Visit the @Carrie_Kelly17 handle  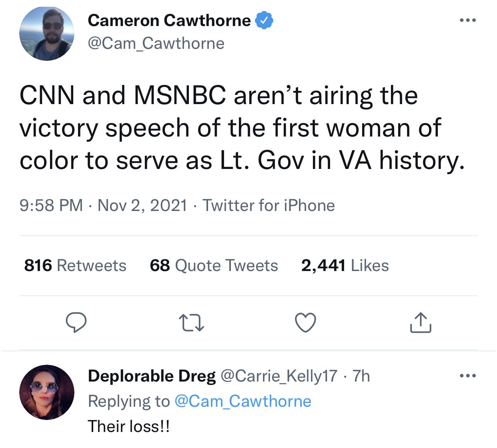click(x=279, y=376)
